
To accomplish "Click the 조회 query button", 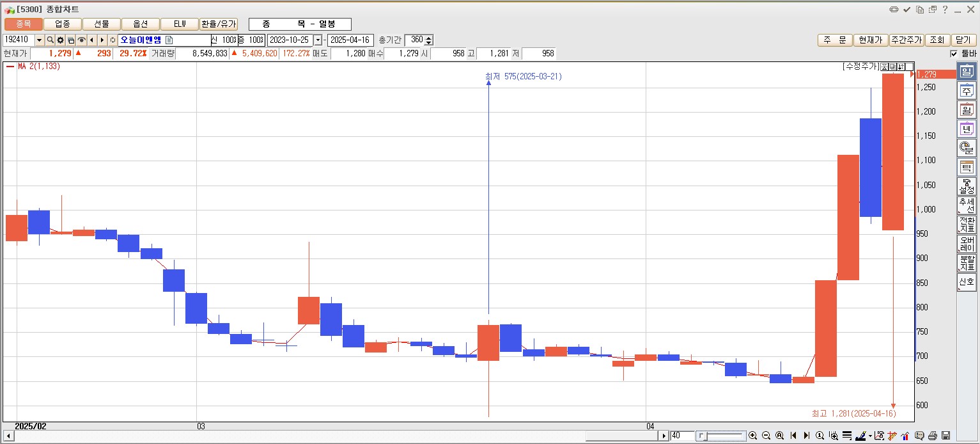I will 937,40.
